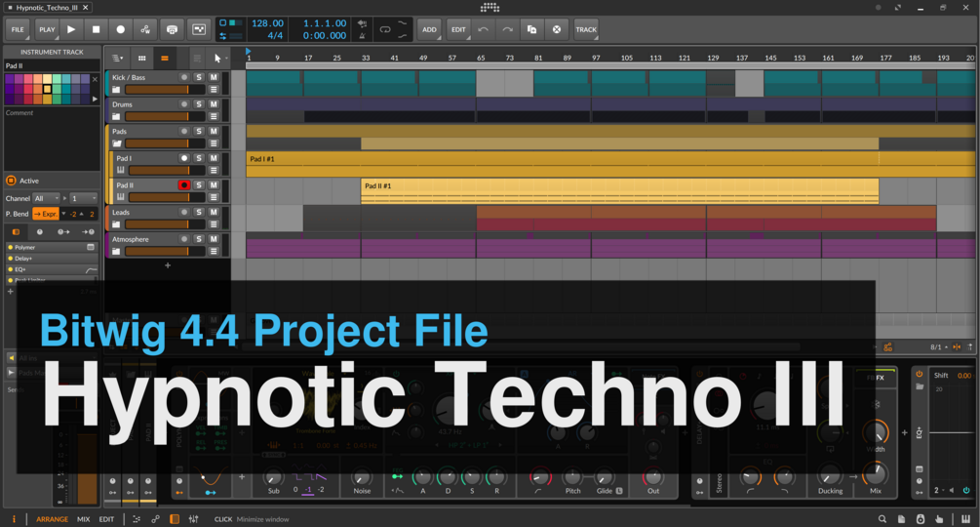This screenshot has width=980, height=527.
Task: Open the PLAY menu
Action: click(47, 29)
